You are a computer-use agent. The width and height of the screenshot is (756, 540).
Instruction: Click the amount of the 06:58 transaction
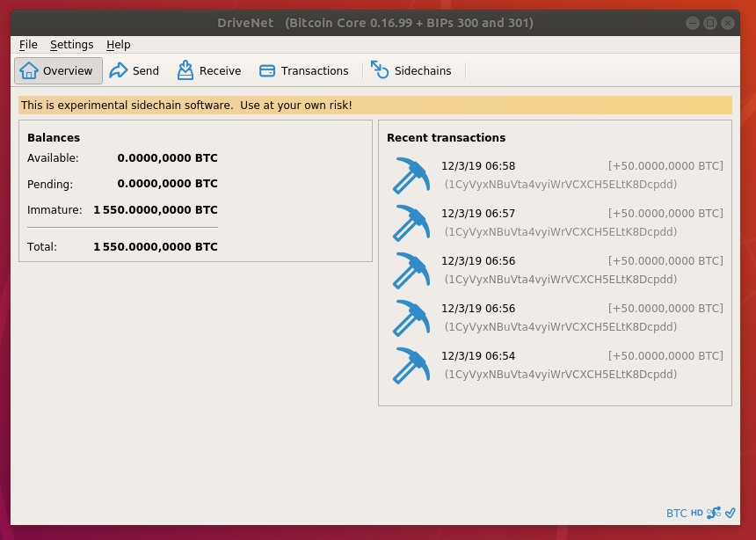click(665, 166)
